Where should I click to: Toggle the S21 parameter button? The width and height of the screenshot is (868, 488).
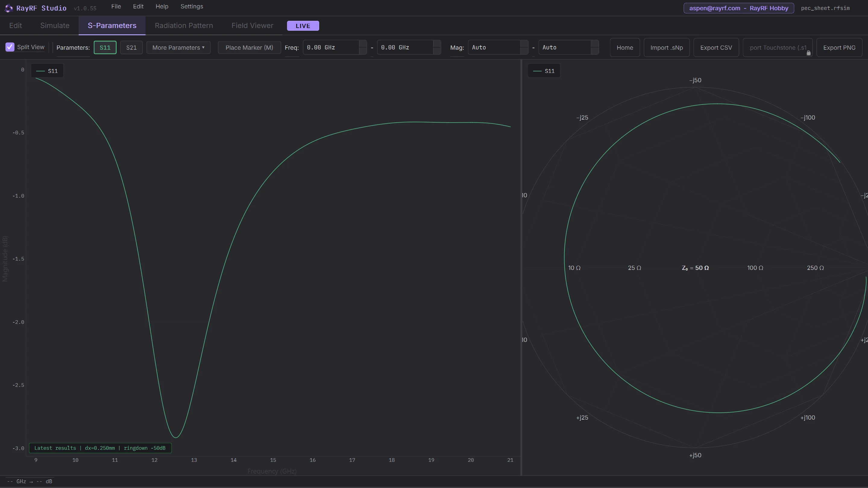click(x=131, y=48)
